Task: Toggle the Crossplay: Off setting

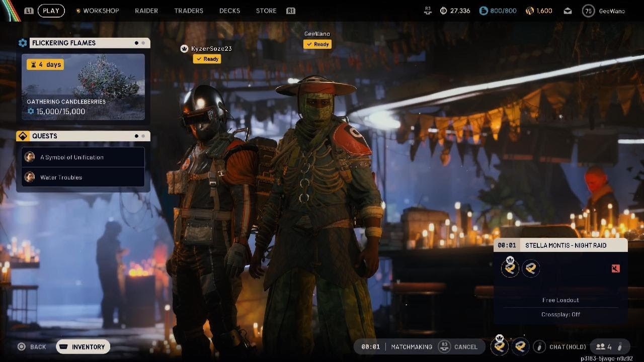Action: pos(560,314)
